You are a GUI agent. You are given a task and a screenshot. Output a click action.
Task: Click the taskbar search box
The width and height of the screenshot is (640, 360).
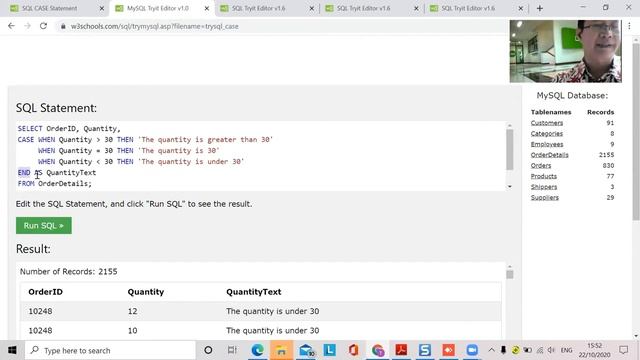point(110,350)
